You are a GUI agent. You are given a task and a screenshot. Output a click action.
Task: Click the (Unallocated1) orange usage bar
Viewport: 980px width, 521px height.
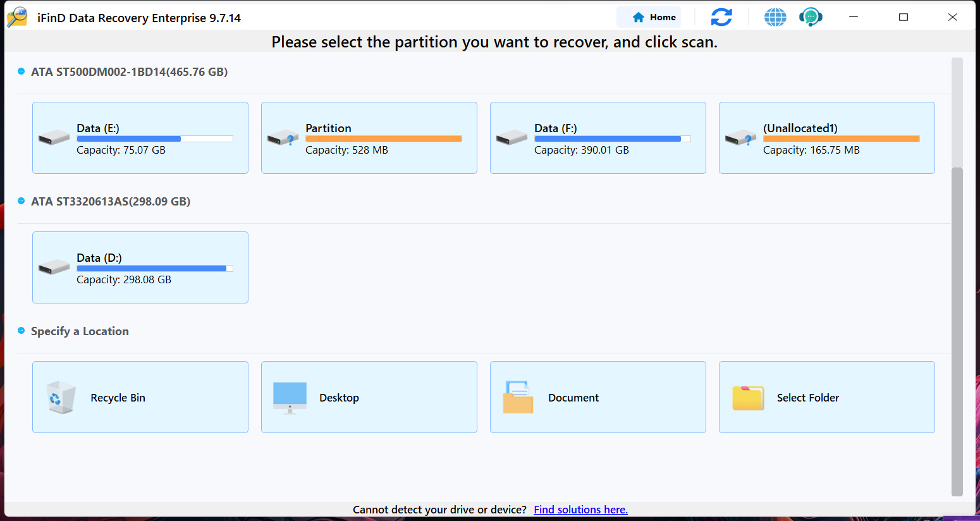842,138
